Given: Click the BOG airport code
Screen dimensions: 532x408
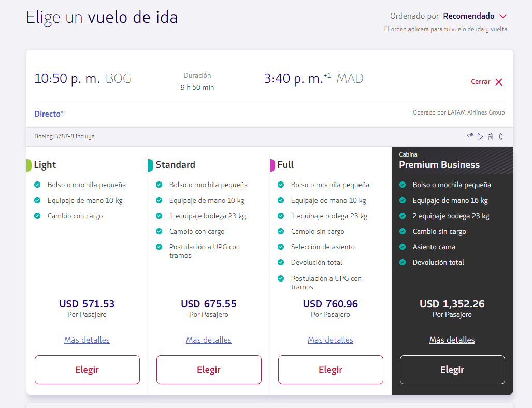Looking at the screenshot, I should (118, 79).
